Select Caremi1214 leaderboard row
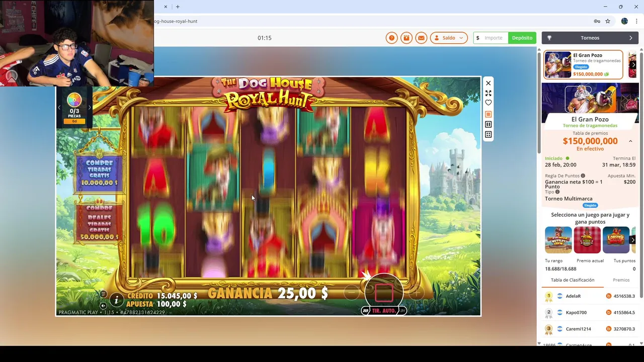Image resolution: width=644 pixels, height=362 pixels. point(590,329)
